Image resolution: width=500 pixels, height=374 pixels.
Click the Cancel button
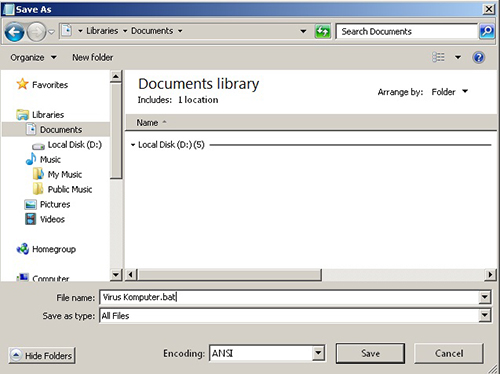tap(449, 353)
